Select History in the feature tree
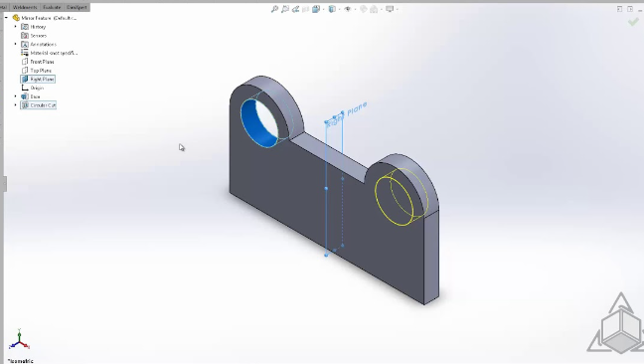The image size is (644, 364). [38, 27]
